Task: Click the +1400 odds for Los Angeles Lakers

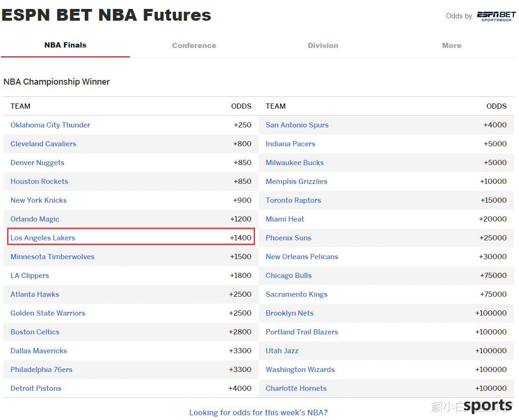Action: click(x=241, y=238)
